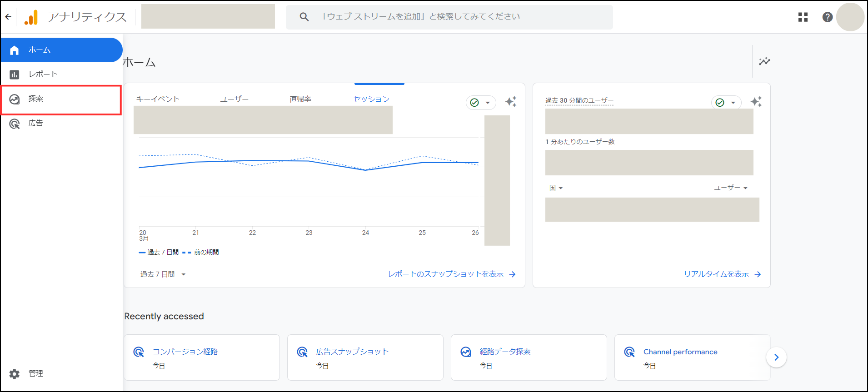Open 探索 in sidebar
This screenshot has width=868, height=392.
click(61, 99)
